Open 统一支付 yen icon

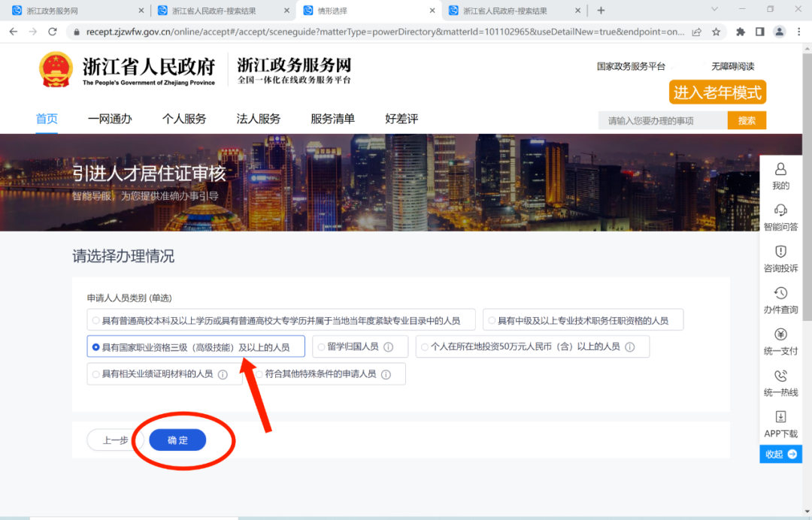click(780, 334)
